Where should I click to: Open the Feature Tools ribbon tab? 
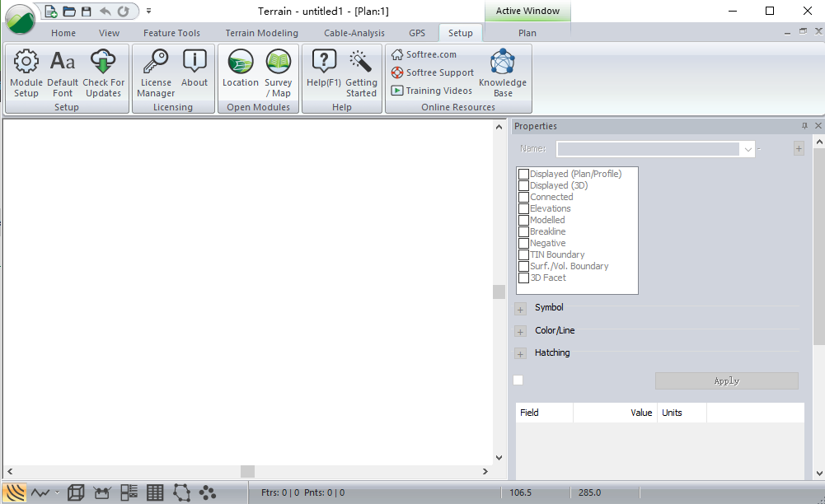pyautogui.click(x=171, y=33)
